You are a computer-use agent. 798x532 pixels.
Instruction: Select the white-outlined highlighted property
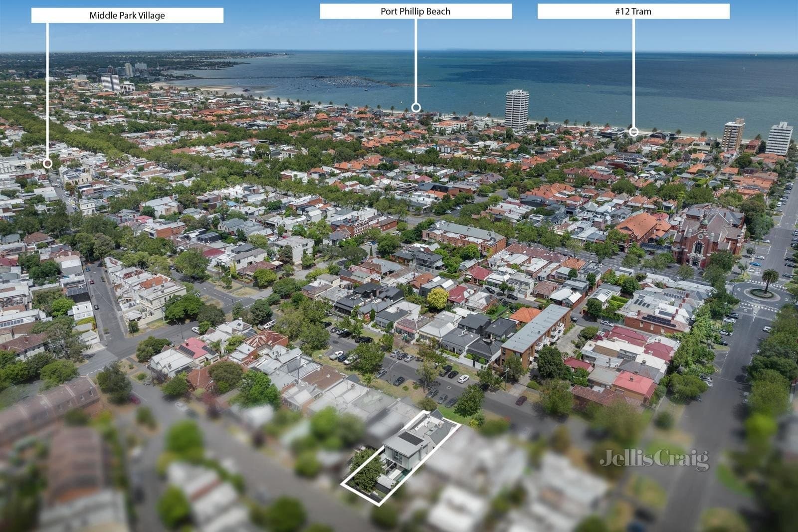point(401,458)
